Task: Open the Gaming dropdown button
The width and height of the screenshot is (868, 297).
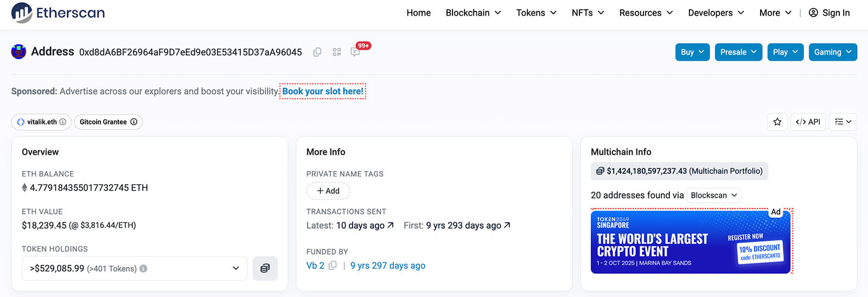Action: (832, 52)
